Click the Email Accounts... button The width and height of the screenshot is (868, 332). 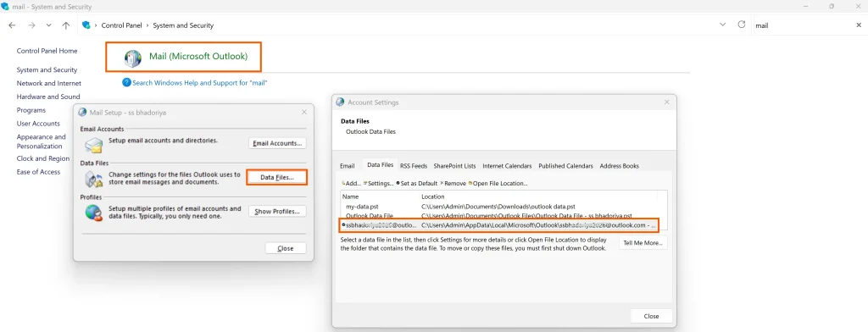[x=277, y=143]
